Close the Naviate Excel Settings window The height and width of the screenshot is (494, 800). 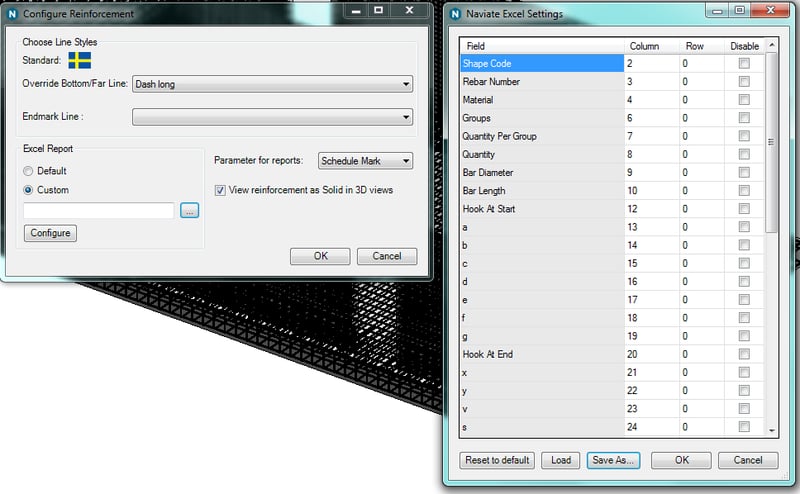click(x=770, y=10)
